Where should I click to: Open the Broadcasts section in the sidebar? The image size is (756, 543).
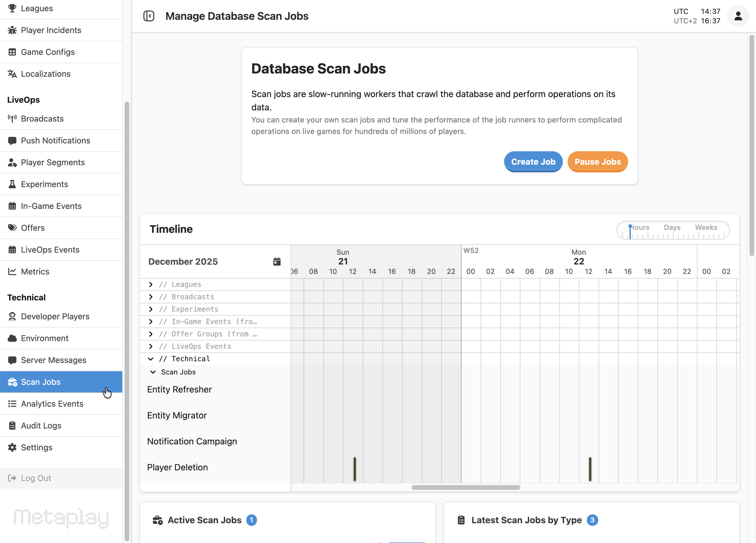13,119
